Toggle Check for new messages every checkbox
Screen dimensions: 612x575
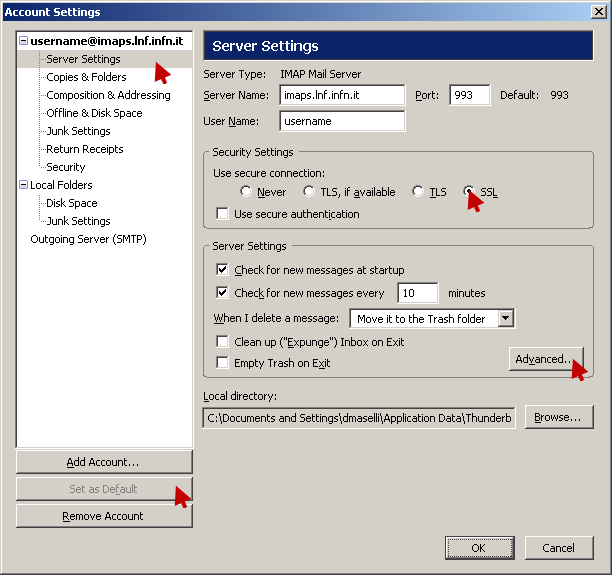point(222,292)
